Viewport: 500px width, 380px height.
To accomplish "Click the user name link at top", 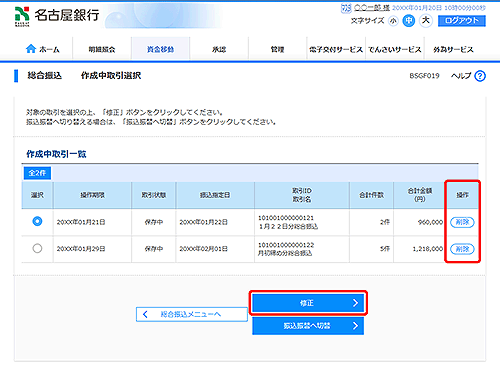I will [372, 8].
